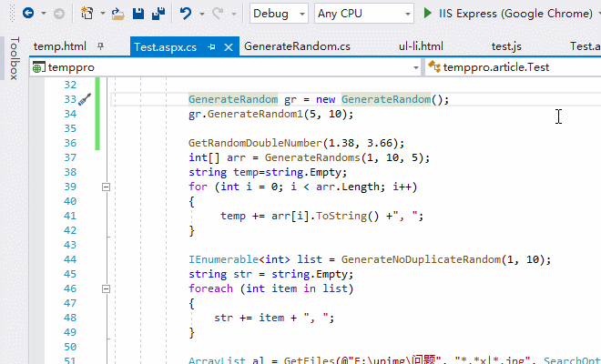
Task: Click the foreach keyword on line 46
Action: 211,288
